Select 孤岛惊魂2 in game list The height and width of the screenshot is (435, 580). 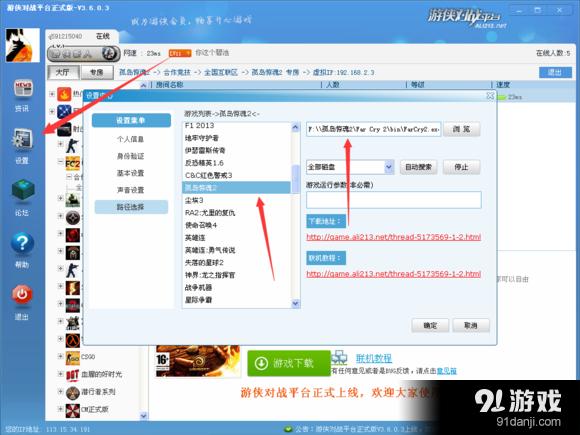(x=236, y=188)
